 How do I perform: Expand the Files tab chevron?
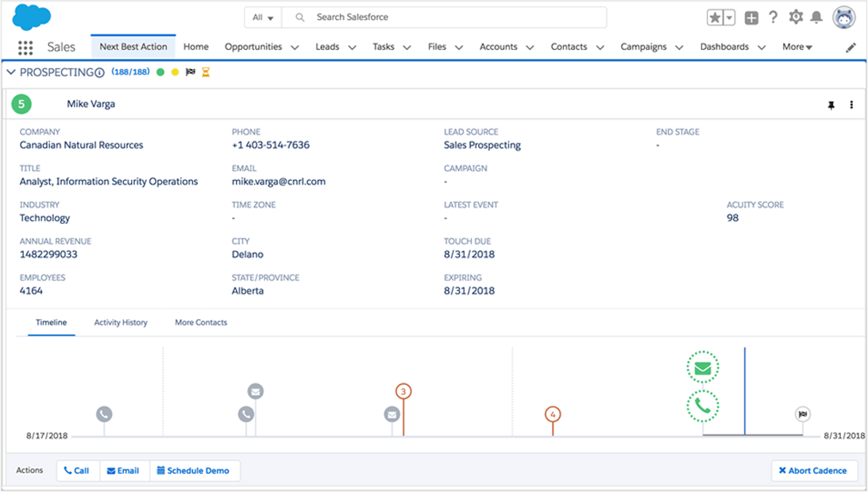tap(459, 48)
